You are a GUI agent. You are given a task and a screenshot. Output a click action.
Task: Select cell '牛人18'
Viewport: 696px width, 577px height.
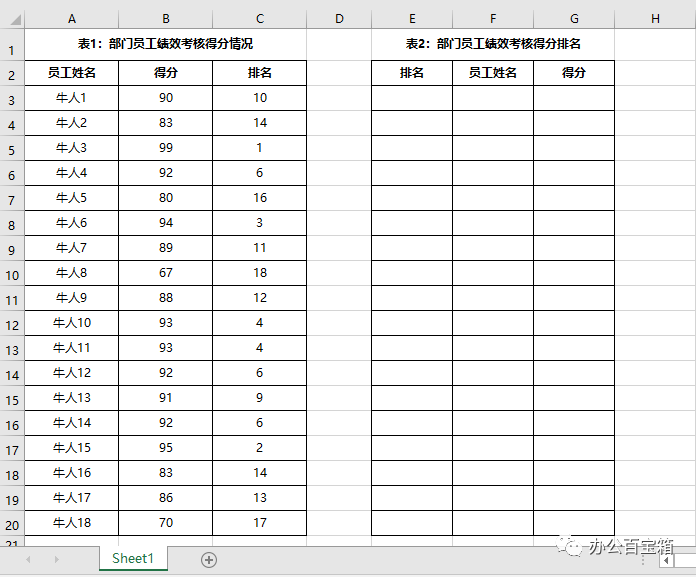(72, 523)
